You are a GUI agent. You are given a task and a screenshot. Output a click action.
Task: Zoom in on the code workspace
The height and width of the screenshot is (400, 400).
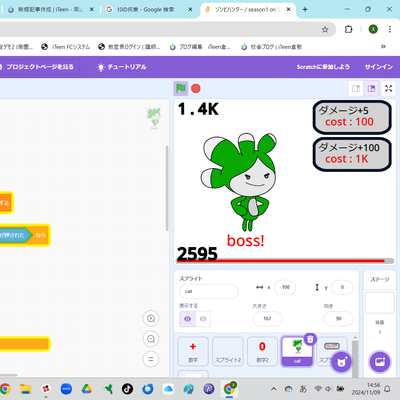click(x=151, y=319)
